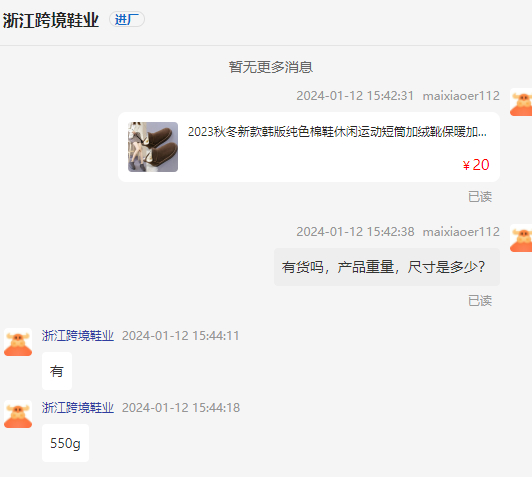Click seller avatar beside the 550g reply
532x477 pixels.
18,414
